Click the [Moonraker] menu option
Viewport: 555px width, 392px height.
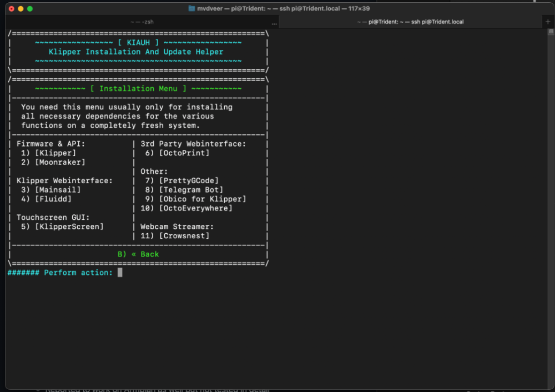60,162
